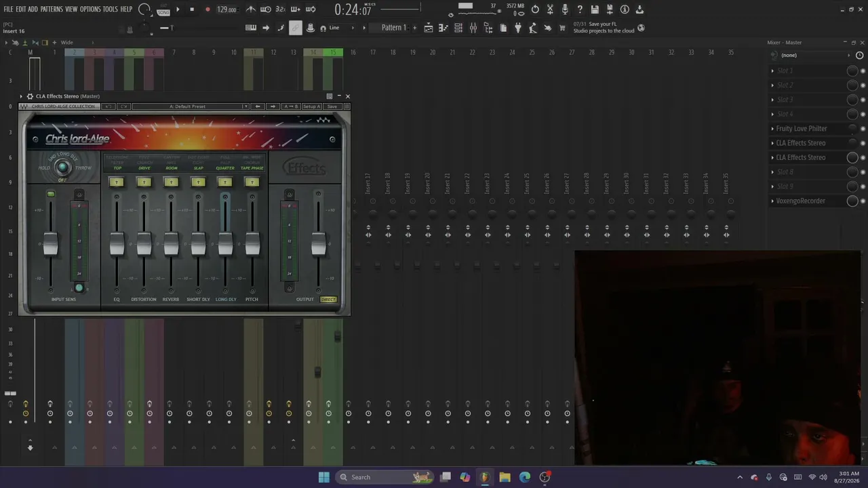
Task: Click the microphone one-click recording icon
Action: [x=565, y=9]
